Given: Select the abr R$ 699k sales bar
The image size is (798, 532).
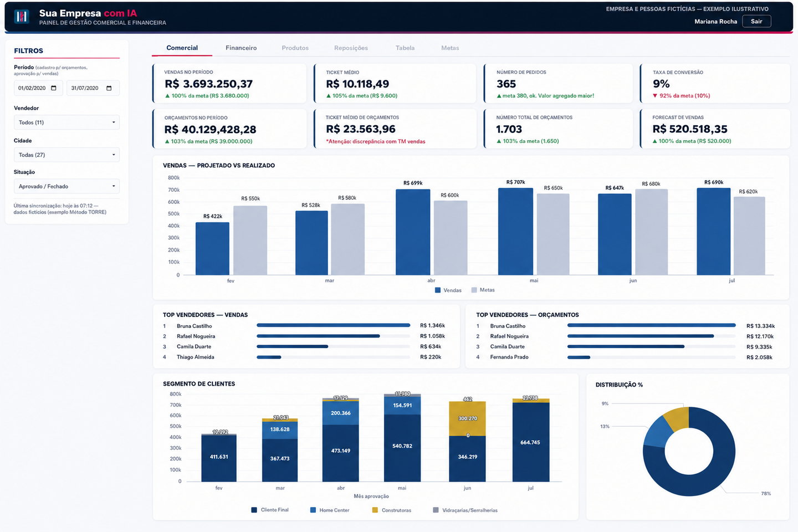Looking at the screenshot, I should [x=413, y=232].
